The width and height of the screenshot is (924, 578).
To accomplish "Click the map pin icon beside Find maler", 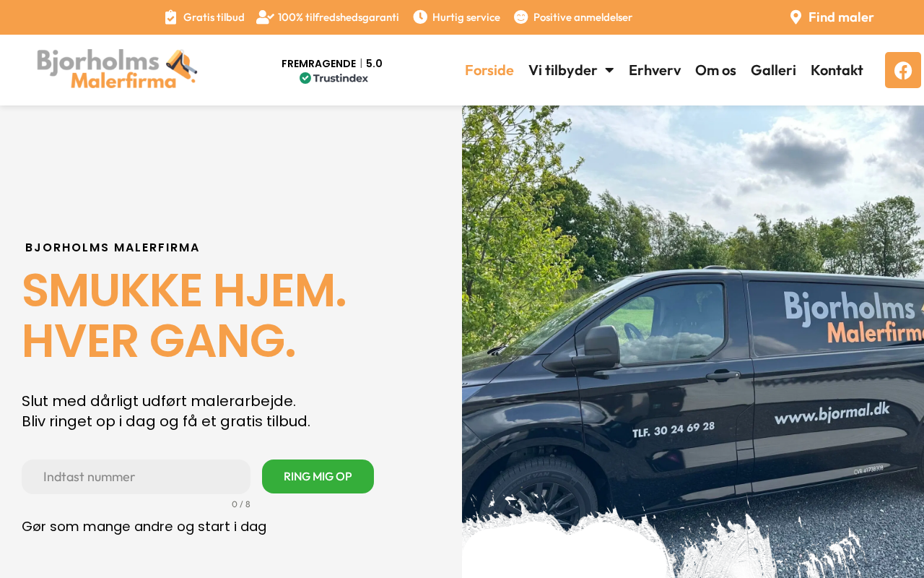I will 796,17.
